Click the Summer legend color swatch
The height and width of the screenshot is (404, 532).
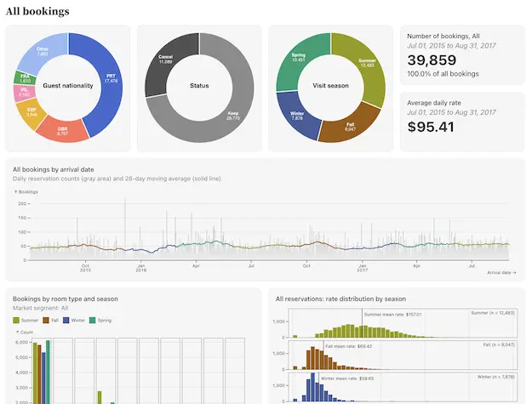pyautogui.click(x=17, y=320)
